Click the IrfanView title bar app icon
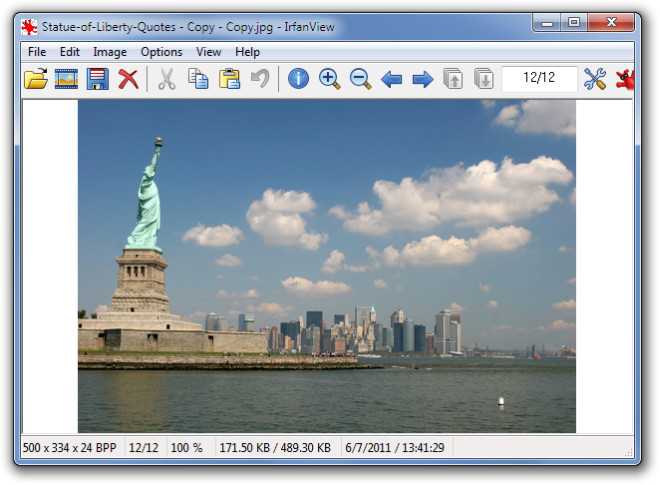This screenshot has width=660, height=485. coord(29,27)
